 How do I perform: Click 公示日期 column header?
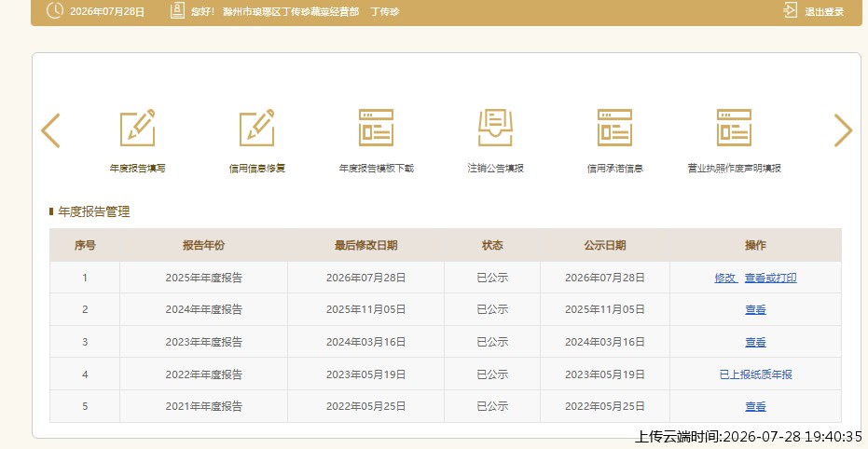point(605,246)
